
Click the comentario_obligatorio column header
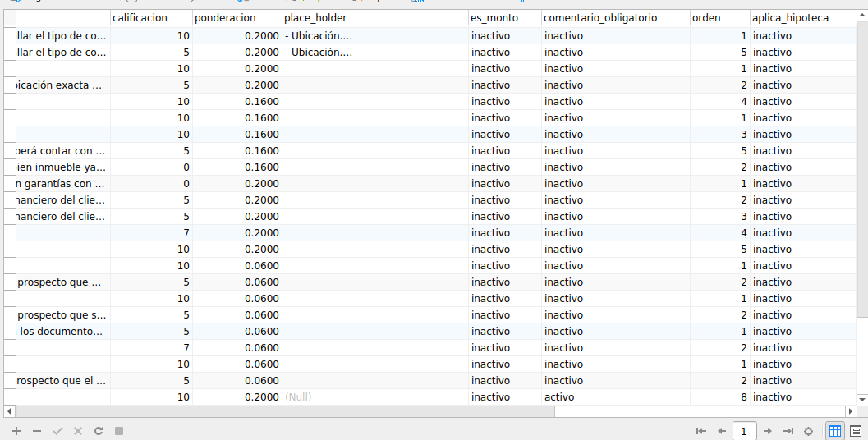[615, 17]
